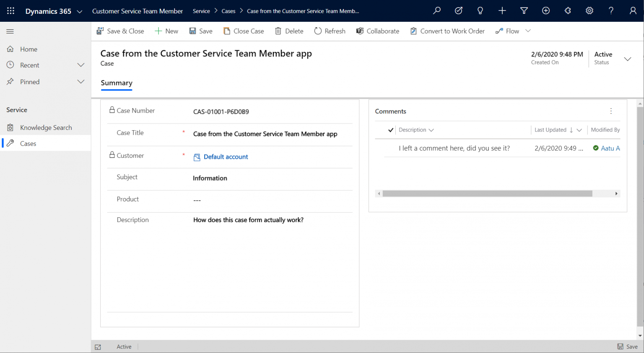Expand the Recent section
644x353 pixels.
pyautogui.click(x=81, y=65)
